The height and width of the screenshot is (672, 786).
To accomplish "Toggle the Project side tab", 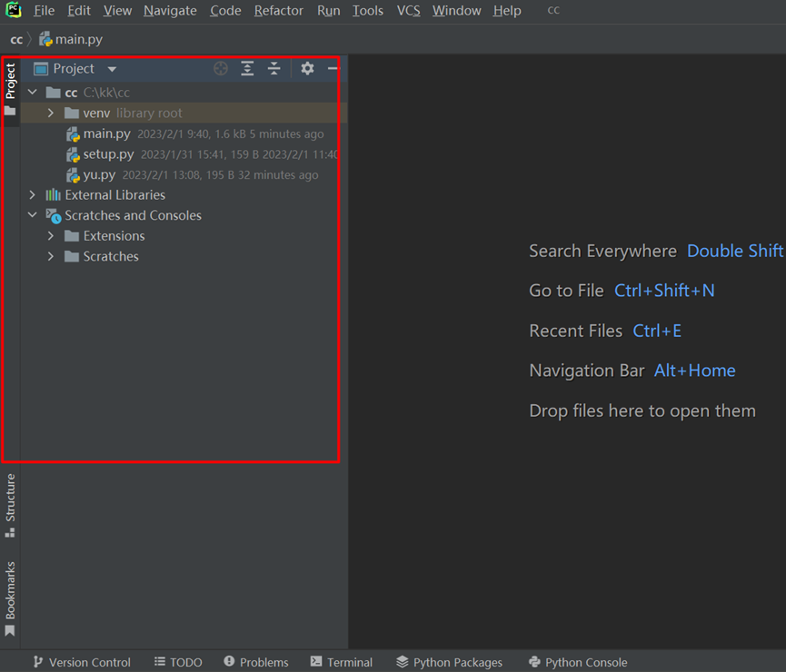I will (10, 90).
